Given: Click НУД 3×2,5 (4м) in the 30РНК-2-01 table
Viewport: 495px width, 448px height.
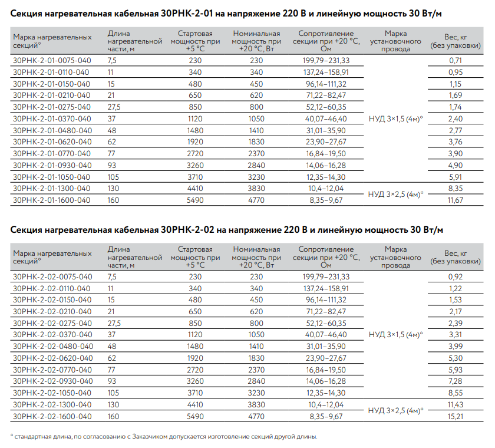Looking at the screenshot, I should [x=396, y=195].
